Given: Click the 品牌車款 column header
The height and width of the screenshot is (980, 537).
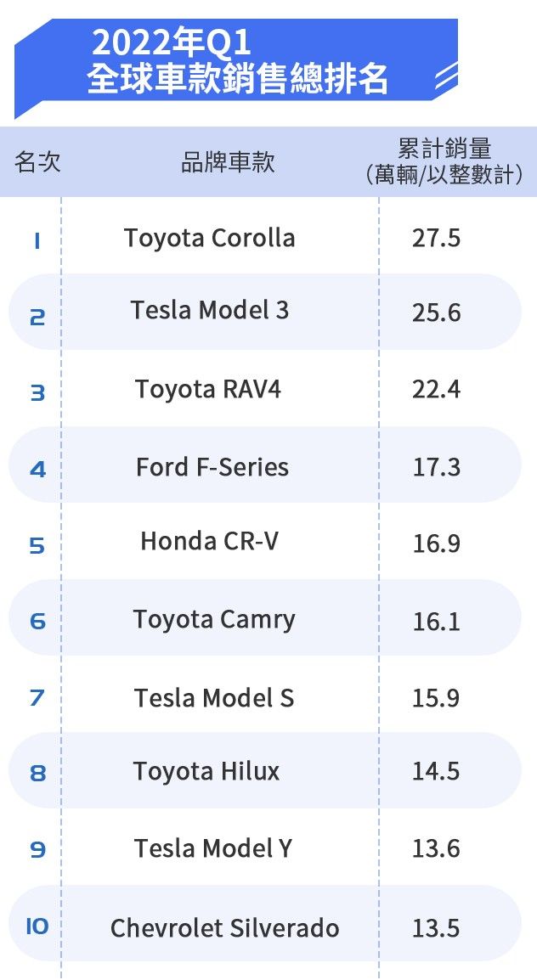Looking at the screenshot, I should pos(228,162).
